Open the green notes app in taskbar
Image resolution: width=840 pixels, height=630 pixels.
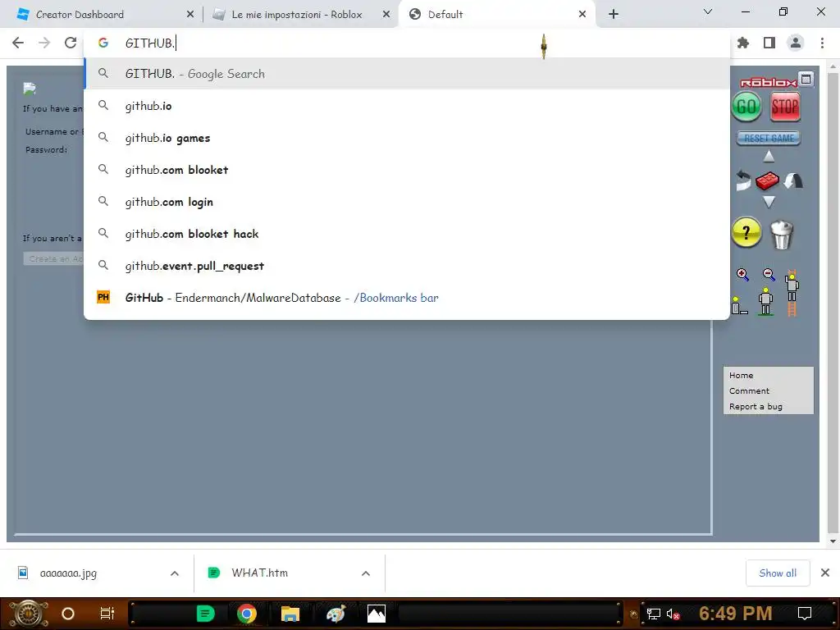click(x=205, y=614)
